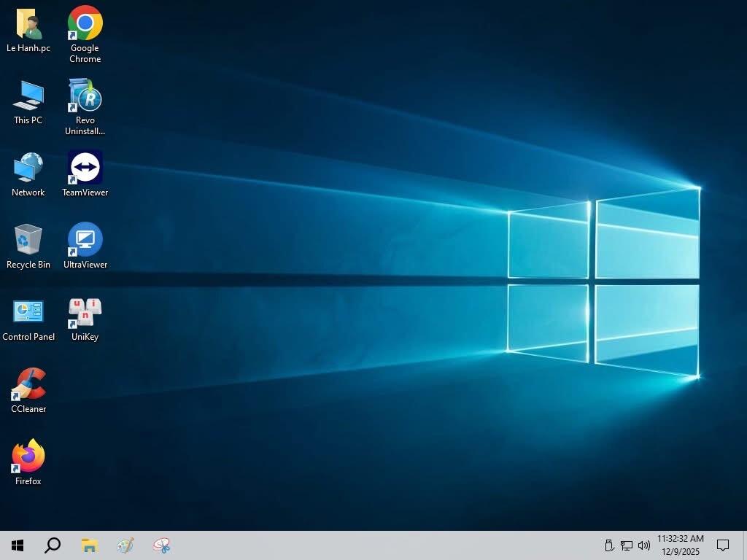The height and width of the screenshot is (560, 747).
Task: Open Paint from the taskbar
Action: pyautogui.click(x=125, y=545)
